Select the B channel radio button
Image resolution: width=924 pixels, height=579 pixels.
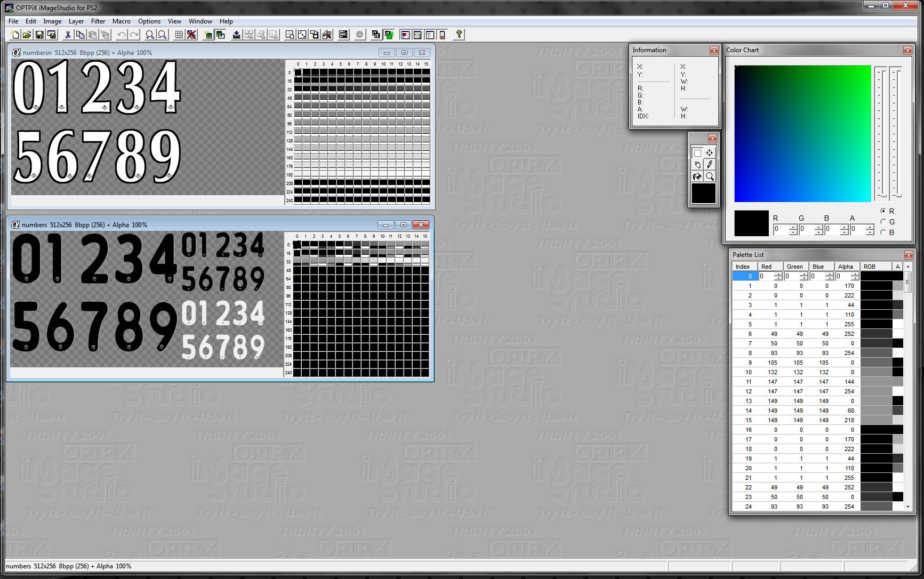tap(883, 232)
